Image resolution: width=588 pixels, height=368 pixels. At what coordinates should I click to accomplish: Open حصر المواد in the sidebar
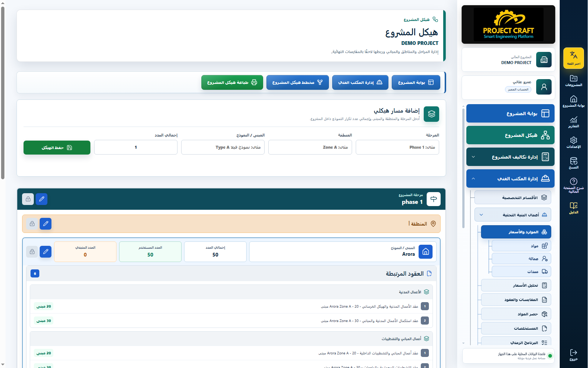(516, 314)
